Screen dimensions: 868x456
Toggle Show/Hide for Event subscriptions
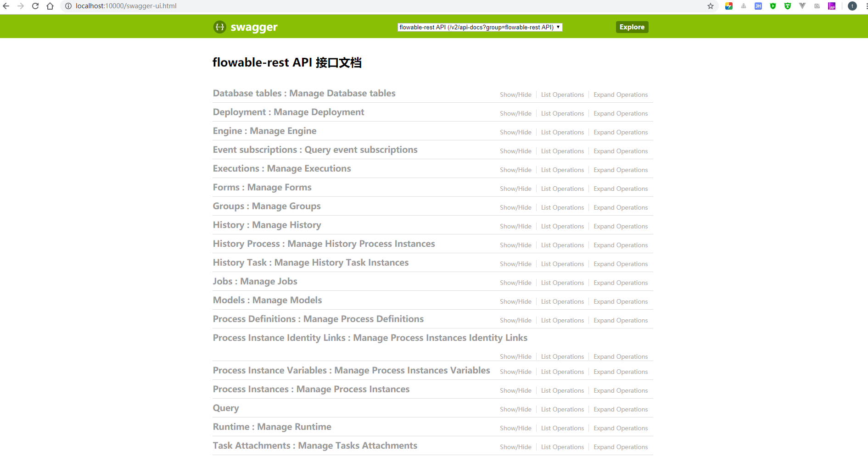[x=515, y=151]
